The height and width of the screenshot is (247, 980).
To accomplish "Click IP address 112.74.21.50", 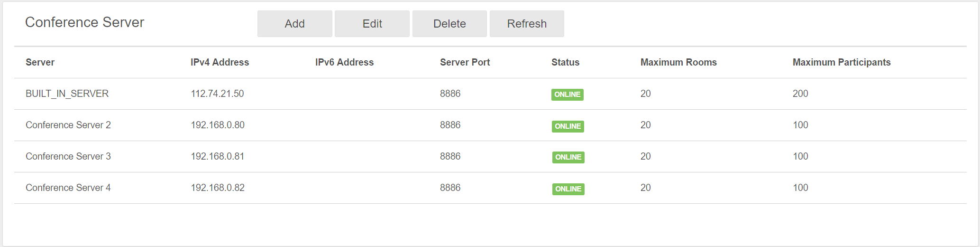I will tap(217, 94).
